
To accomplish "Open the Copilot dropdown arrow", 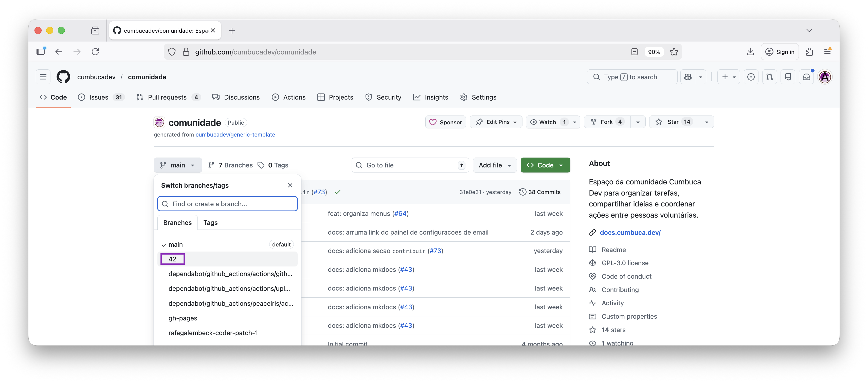I will 700,77.
